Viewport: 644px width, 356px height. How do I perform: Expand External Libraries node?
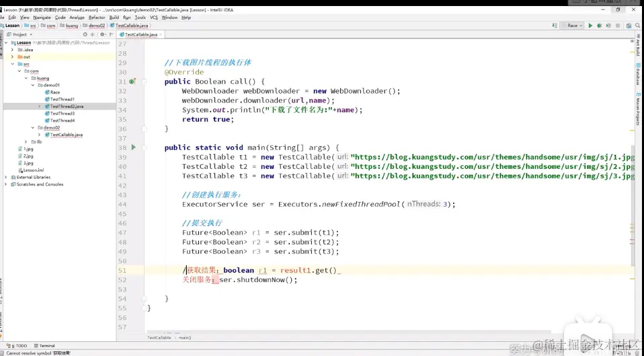6,177
